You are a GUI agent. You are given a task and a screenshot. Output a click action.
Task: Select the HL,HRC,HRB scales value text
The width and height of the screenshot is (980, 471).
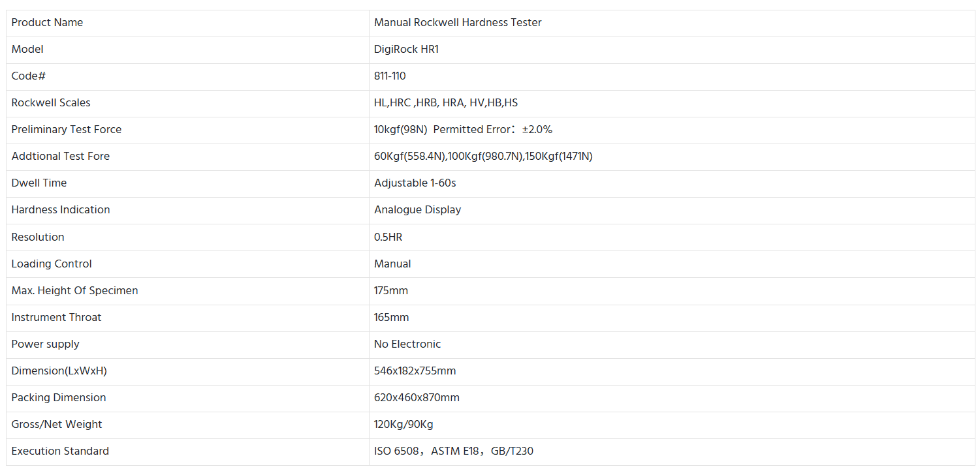click(x=446, y=103)
